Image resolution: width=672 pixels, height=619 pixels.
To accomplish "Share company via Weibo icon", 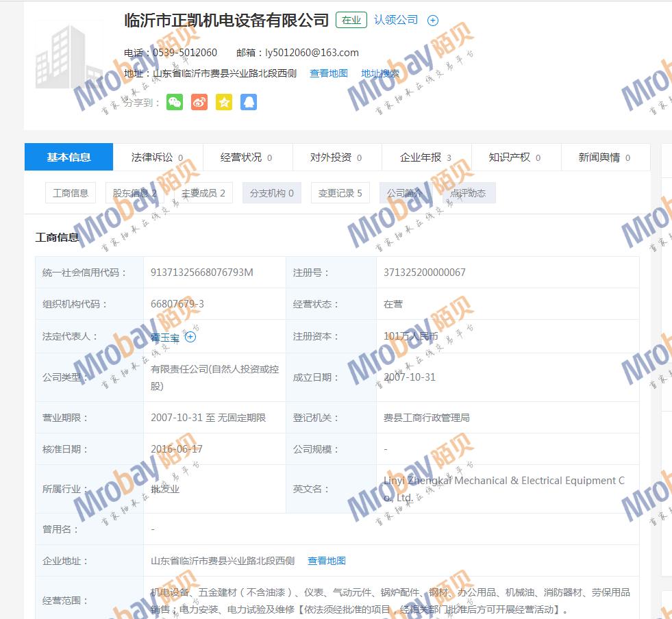I will tap(199, 102).
